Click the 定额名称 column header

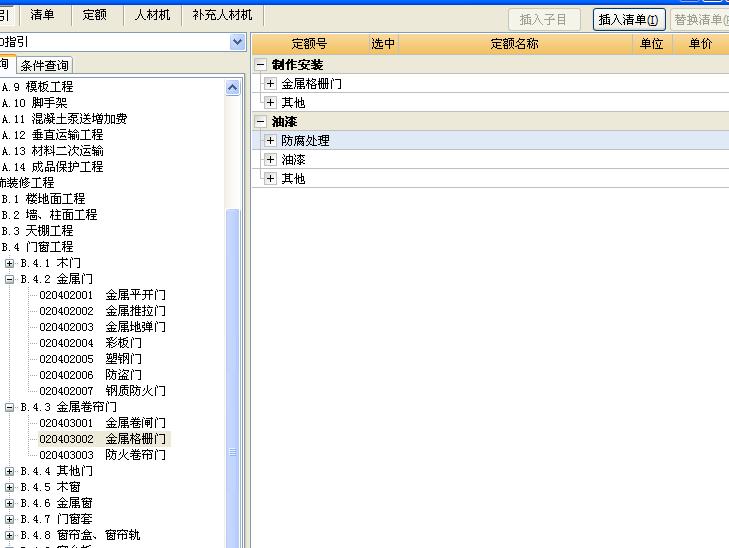point(515,44)
